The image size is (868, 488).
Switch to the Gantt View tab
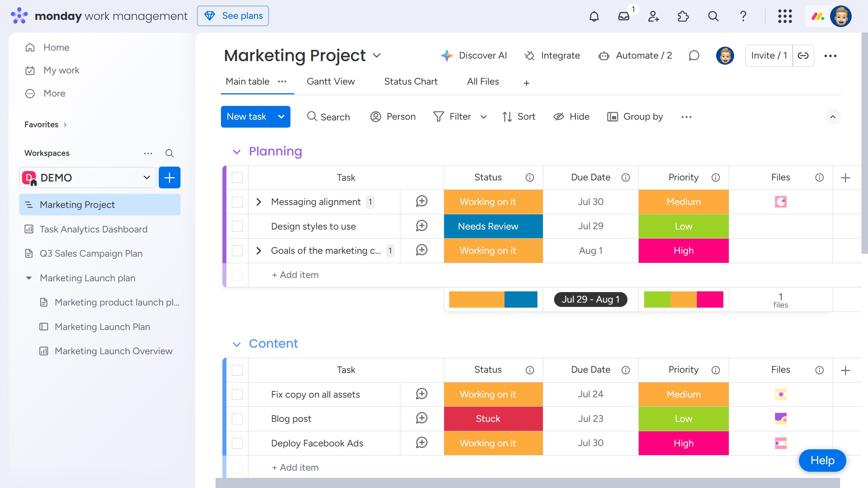click(x=331, y=82)
